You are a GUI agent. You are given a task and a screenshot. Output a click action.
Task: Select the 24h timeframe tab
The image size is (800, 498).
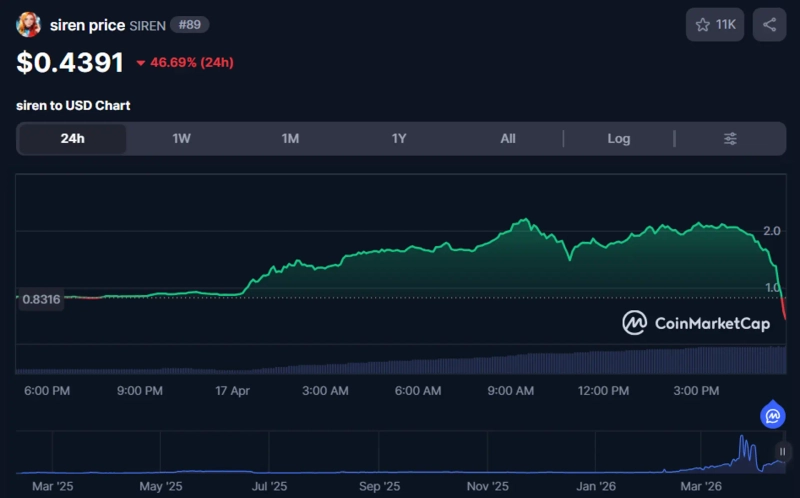click(72, 139)
